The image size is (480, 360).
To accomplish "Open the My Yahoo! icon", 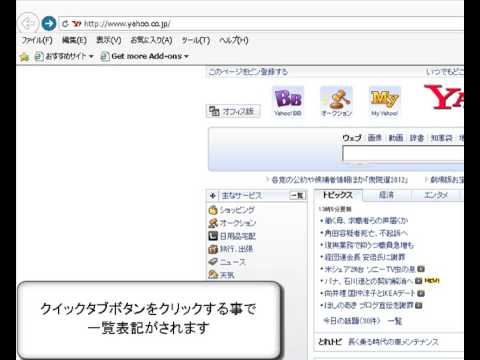I will pos(385,102).
